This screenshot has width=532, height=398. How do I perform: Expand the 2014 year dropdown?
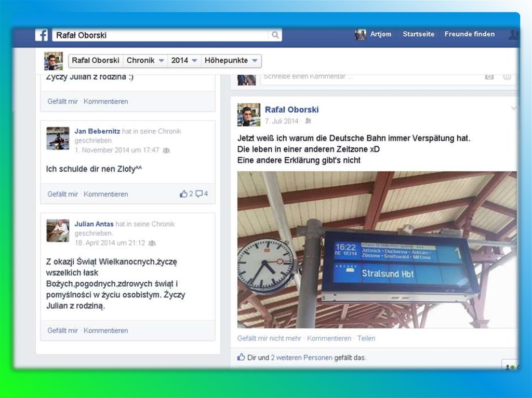(x=184, y=61)
